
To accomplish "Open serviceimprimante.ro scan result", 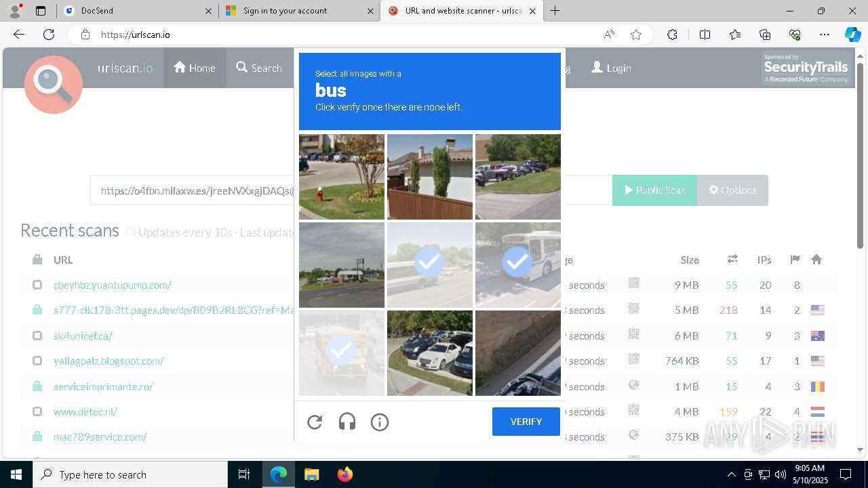I will pyautogui.click(x=103, y=386).
